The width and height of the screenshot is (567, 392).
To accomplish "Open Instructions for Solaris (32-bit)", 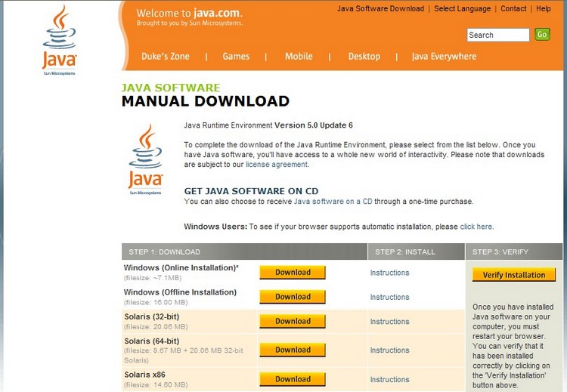I will [389, 322].
